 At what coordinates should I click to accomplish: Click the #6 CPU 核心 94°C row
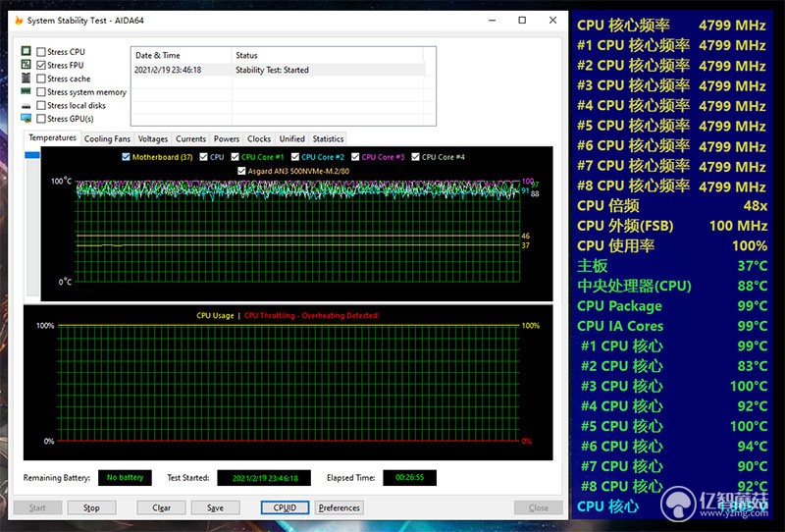click(672, 447)
